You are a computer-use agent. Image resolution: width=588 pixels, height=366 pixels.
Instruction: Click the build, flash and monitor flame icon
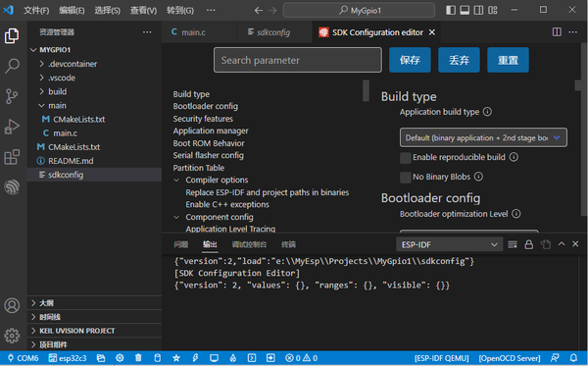click(233, 358)
